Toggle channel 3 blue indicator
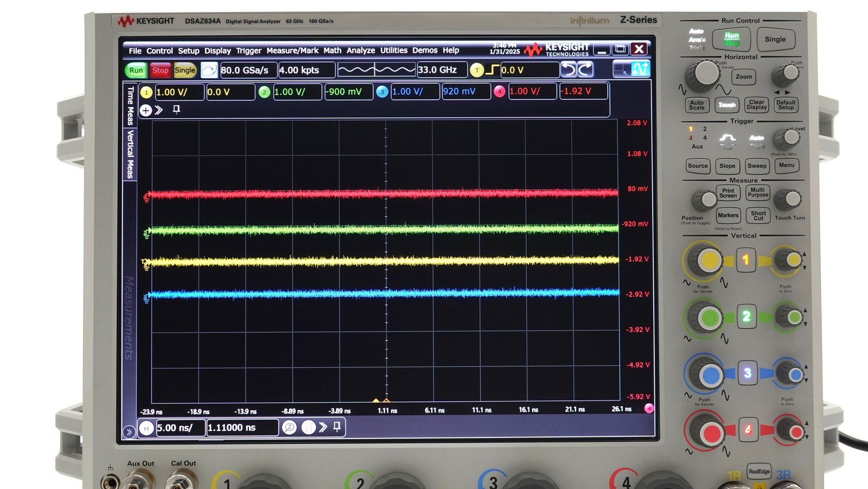 (x=382, y=92)
